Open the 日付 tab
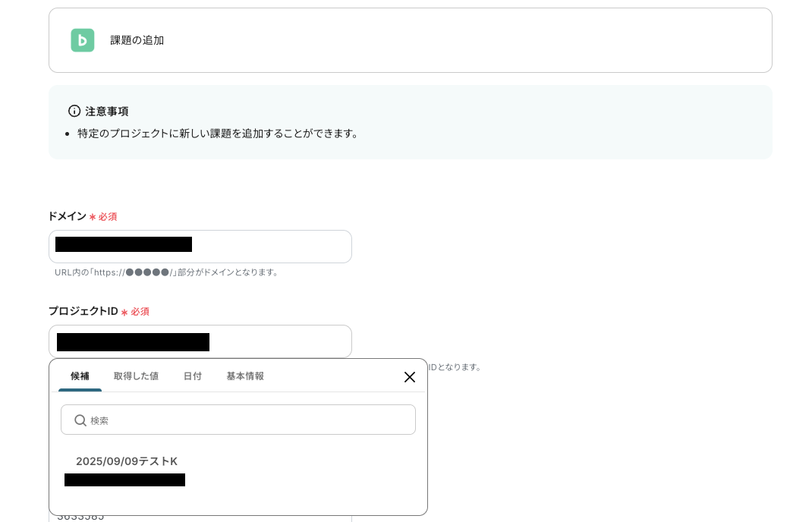 tap(193, 376)
